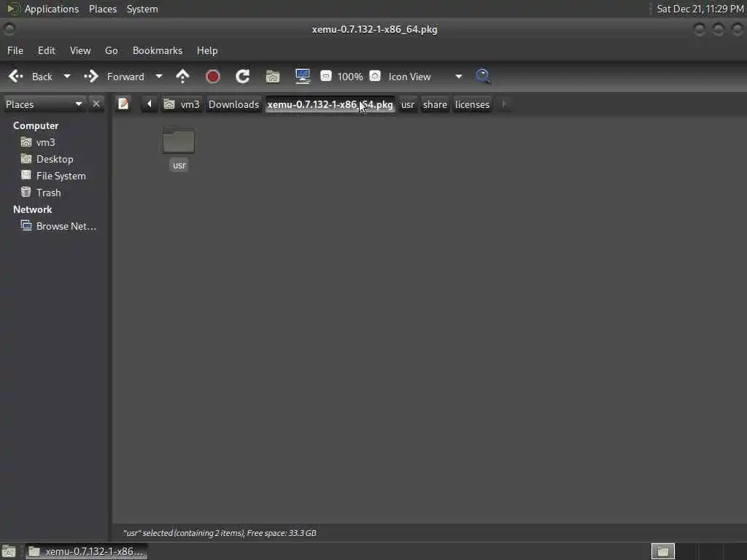This screenshot has height=560, width=747.
Task: Open the System panel menu
Action: tap(142, 9)
